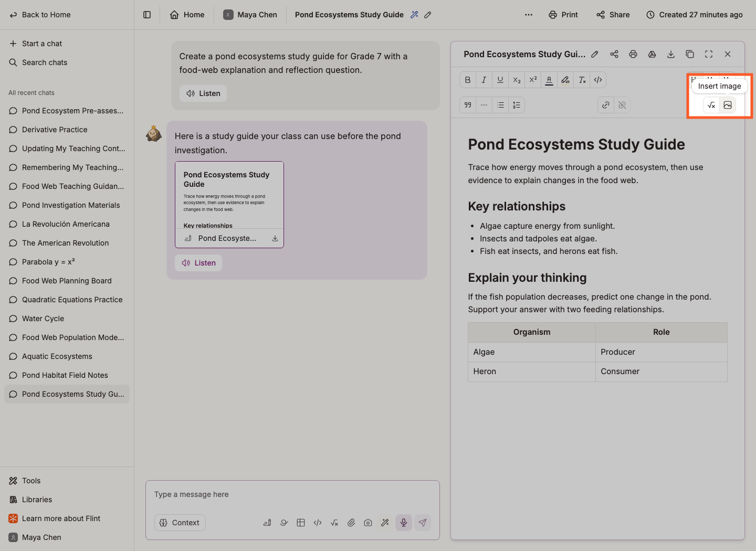This screenshot has height=551, width=756.
Task: Open Pond Ecosystems Study Guide document thumbnail
Action: tap(229, 205)
